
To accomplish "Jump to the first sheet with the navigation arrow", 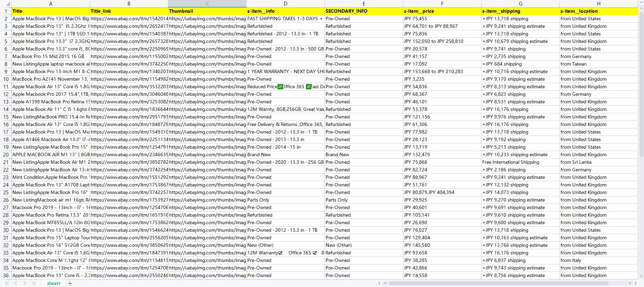I will 7,283.
